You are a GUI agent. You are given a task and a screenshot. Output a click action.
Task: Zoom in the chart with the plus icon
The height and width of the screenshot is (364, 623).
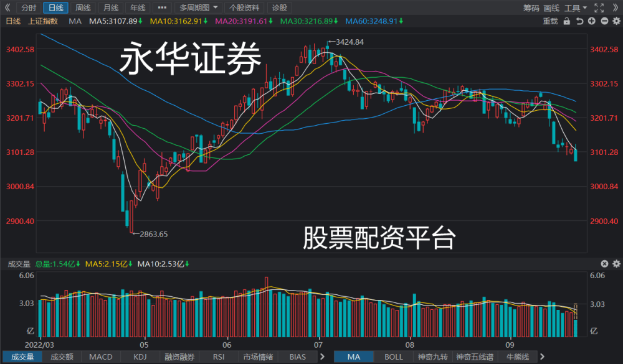pyautogui.click(x=592, y=21)
